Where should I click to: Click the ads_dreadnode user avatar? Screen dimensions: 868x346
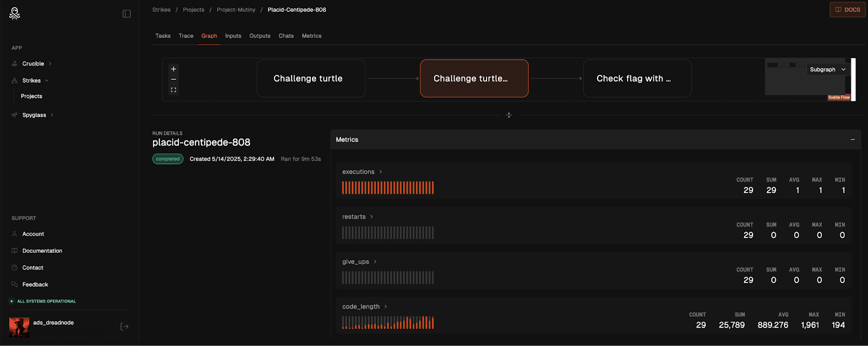point(19,327)
